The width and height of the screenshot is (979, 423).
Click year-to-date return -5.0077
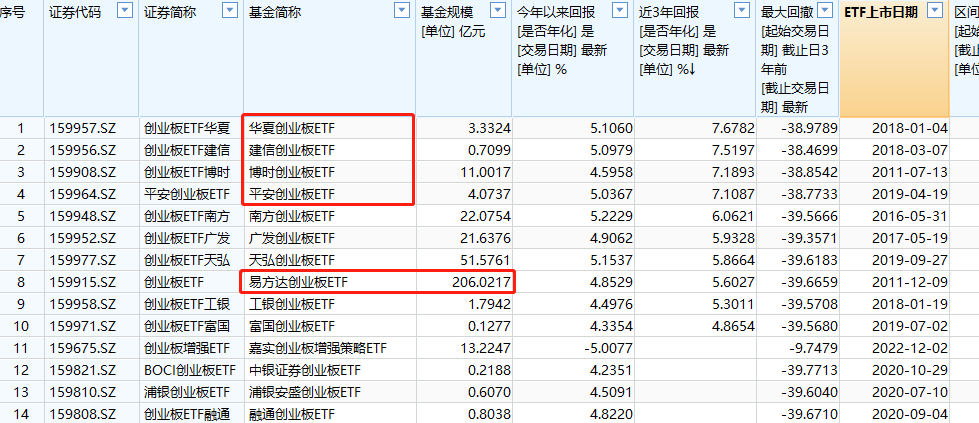pyautogui.click(x=609, y=348)
